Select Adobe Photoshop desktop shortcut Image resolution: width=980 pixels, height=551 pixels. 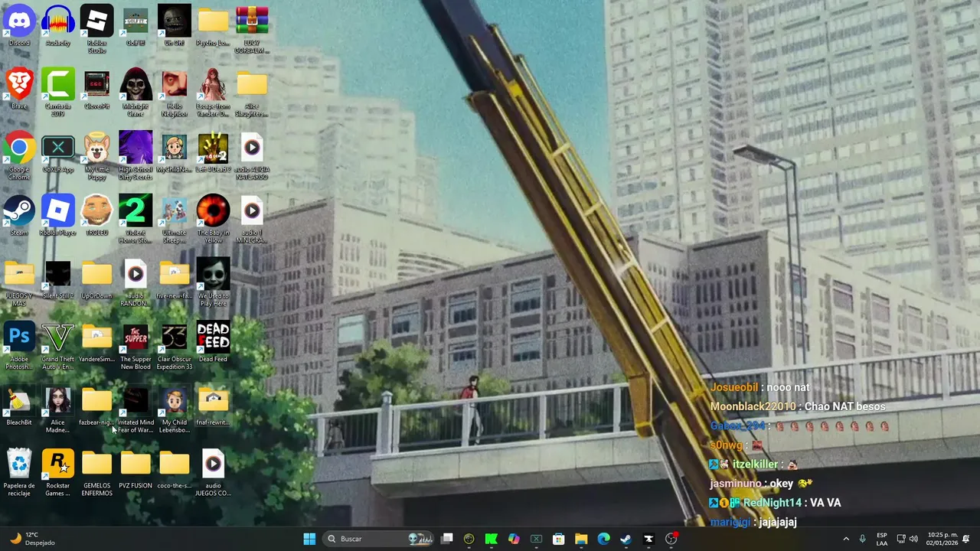click(x=19, y=347)
